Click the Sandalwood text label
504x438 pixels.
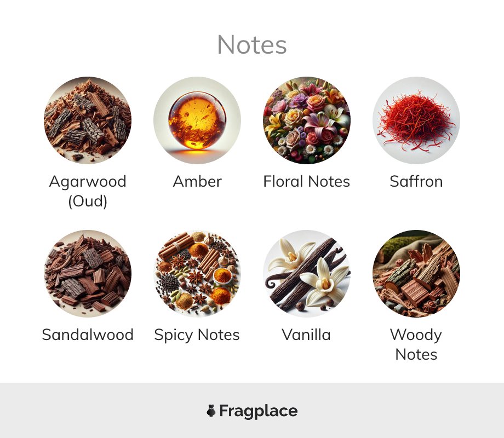88,335
